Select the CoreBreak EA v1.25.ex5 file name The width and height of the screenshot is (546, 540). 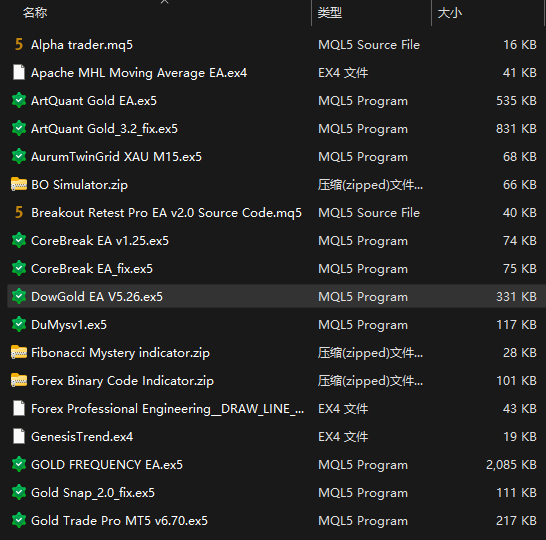(100, 241)
